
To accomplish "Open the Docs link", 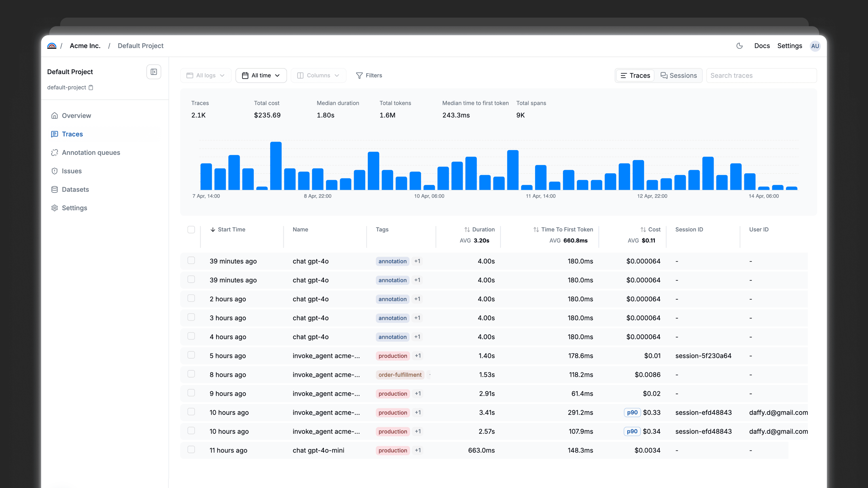I will tap(762, 46).
